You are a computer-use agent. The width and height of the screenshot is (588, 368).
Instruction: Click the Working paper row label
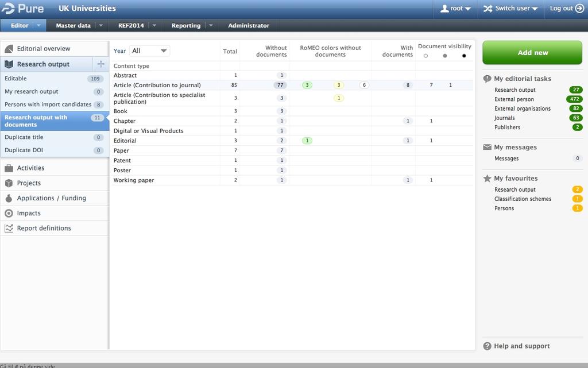pos(133,180)
